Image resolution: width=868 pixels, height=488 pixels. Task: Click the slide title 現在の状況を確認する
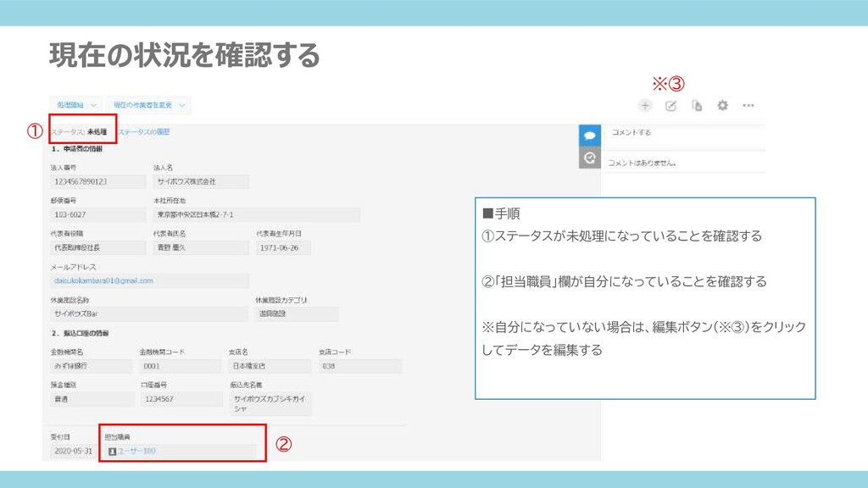tap(185, 55)
